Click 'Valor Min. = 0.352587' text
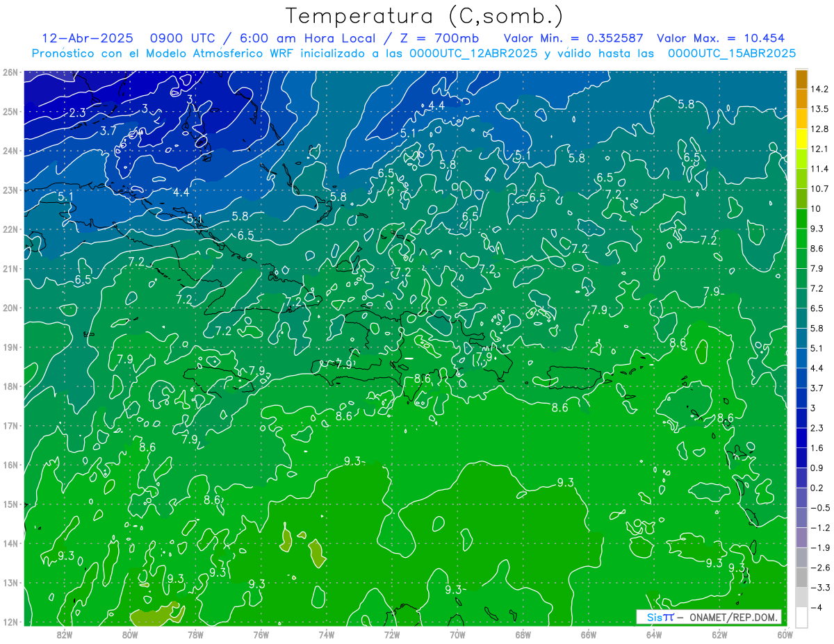 (573, 38)
